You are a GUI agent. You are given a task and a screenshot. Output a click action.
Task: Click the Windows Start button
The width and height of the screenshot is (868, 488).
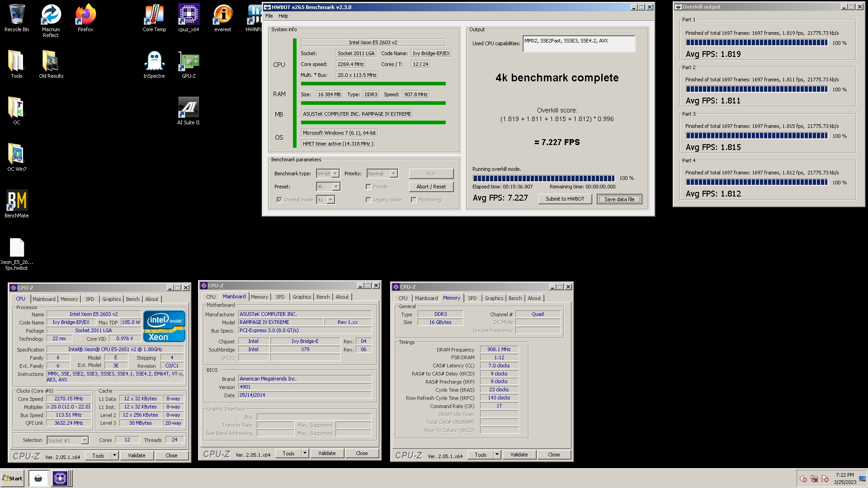pyautogui.click(x=12, y=479)
